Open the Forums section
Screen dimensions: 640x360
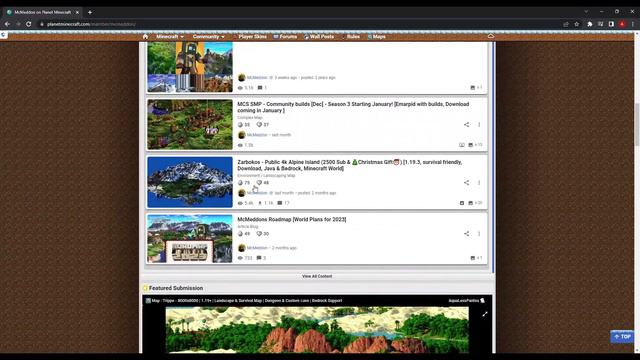tap(285, 37)
